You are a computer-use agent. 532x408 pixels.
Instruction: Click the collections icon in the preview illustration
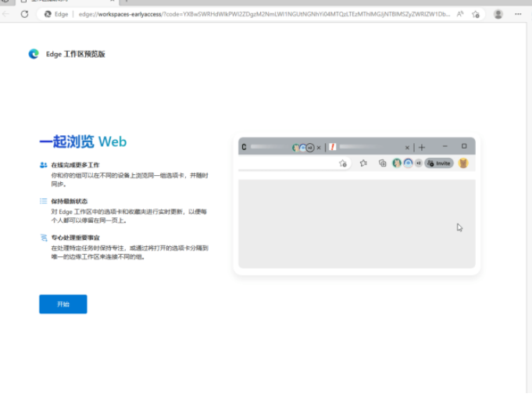click(382, 163)
